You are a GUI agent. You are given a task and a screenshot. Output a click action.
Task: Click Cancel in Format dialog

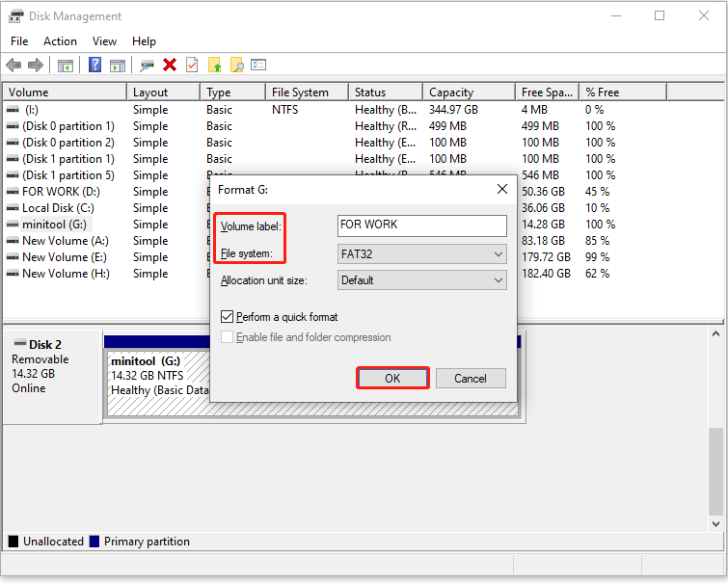[x=471, y=379]
